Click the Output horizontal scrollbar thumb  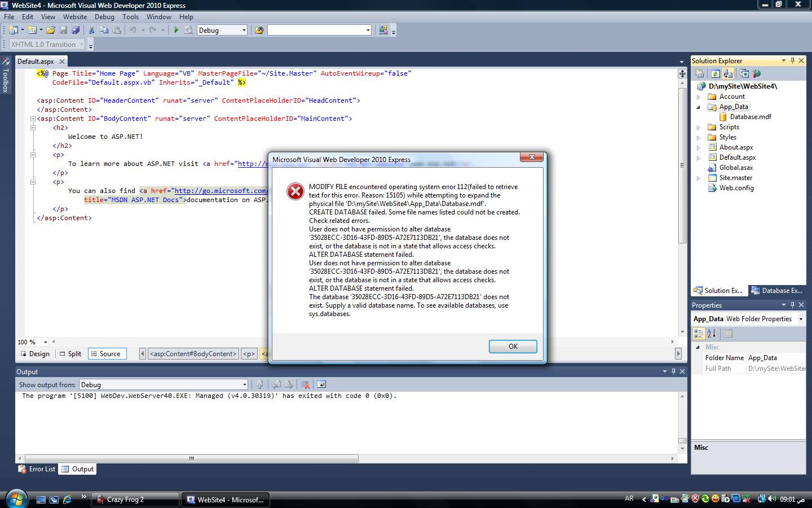click(192, 458)
